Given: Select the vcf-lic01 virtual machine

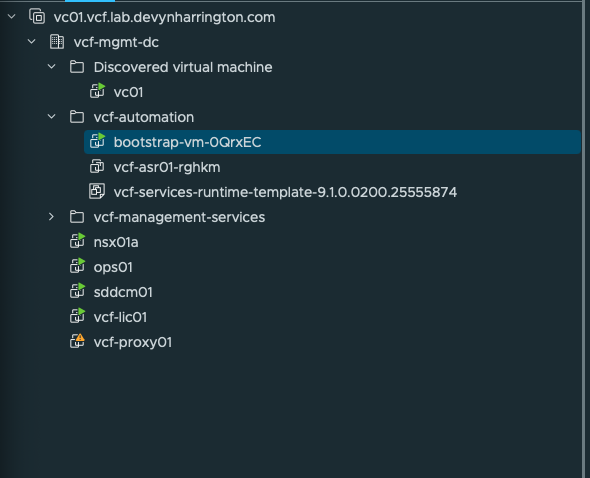Looking at the screenshot, I should pos(120,317).
